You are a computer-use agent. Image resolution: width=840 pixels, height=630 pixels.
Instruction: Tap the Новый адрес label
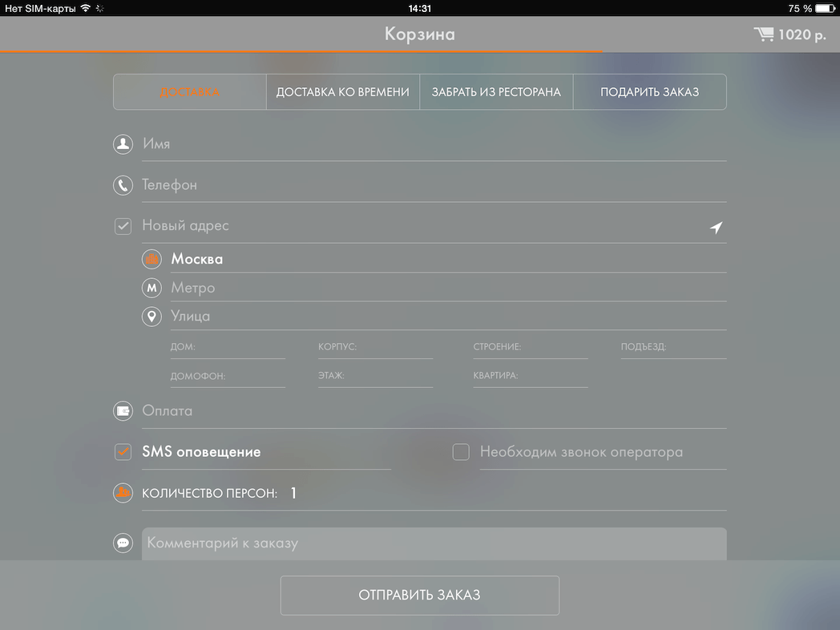point(185,225)
